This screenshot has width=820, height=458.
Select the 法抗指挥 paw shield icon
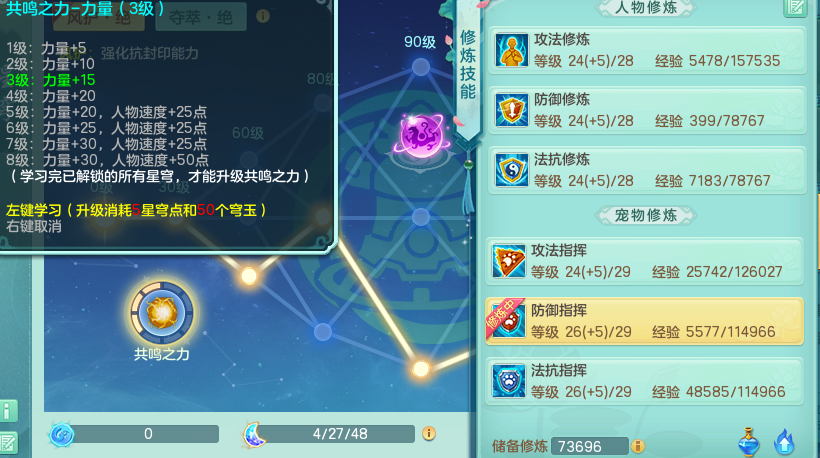(x=508, y=381)
